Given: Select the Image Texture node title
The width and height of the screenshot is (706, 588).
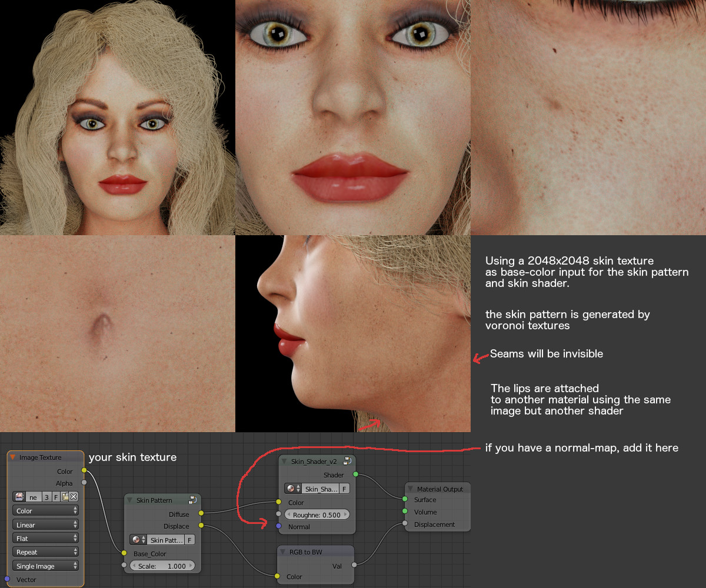Looking at the screenshot, I should pyautogui.click(x=41, y=457).
